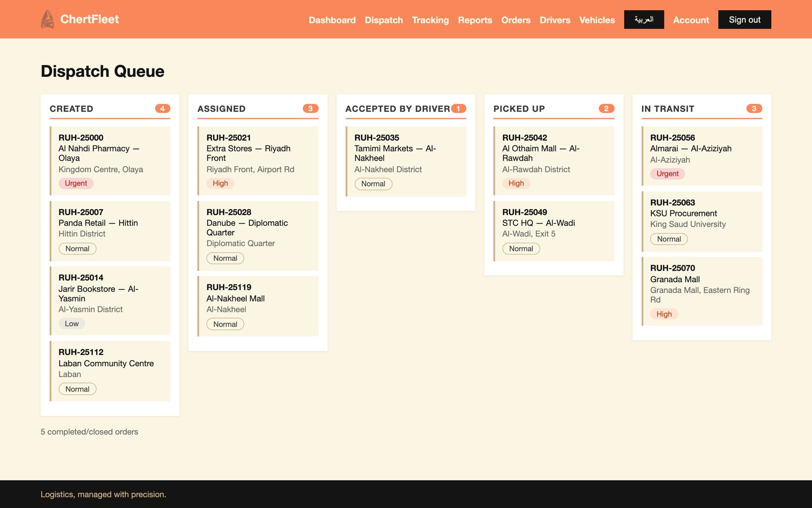Click the Dispatch Queue page title
The height and width of the screenshot is (508, 812).
point(102,71)
